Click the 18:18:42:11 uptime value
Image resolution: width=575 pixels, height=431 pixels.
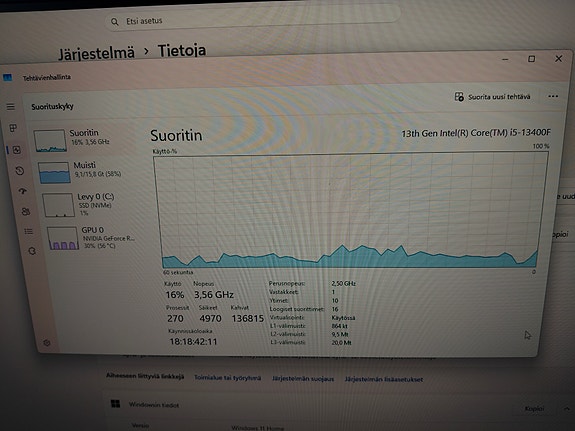click(193, 342)
